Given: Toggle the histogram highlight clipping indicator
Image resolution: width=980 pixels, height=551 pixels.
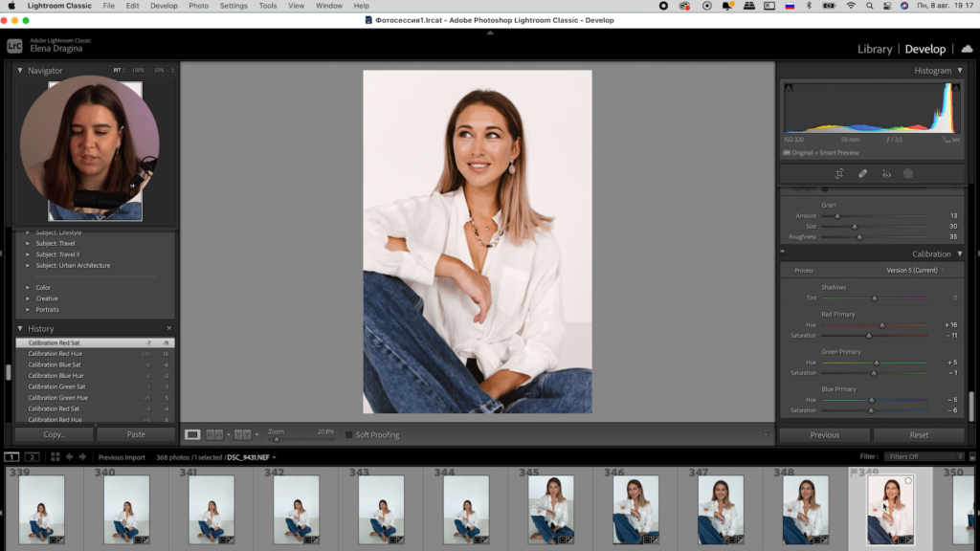Looking at the screenshot, I should tap(955, 88).
